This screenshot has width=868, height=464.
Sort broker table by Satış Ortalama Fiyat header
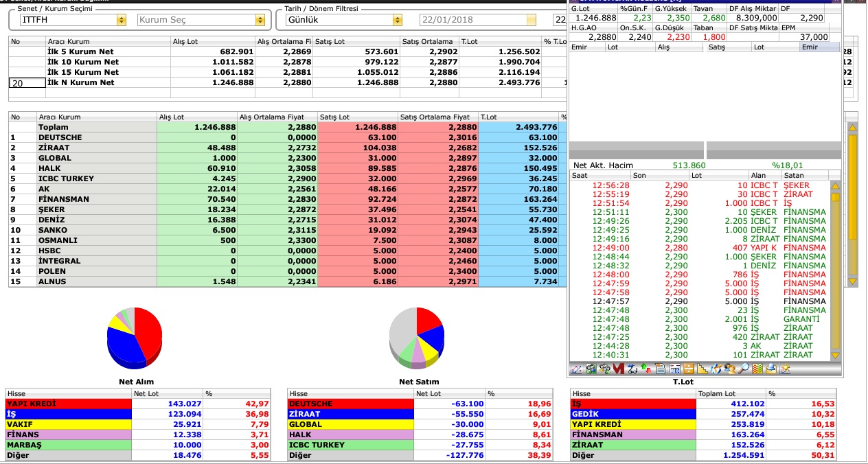tap(438, 117)
